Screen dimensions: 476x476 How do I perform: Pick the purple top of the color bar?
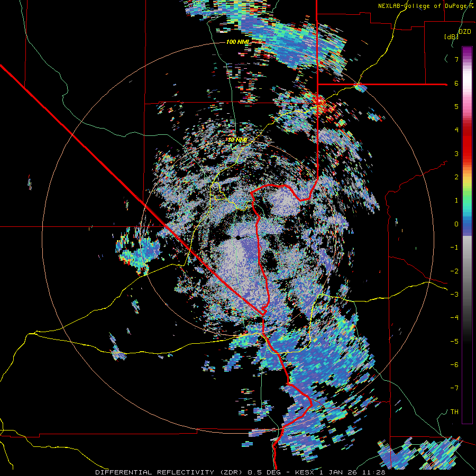point(467,52)
